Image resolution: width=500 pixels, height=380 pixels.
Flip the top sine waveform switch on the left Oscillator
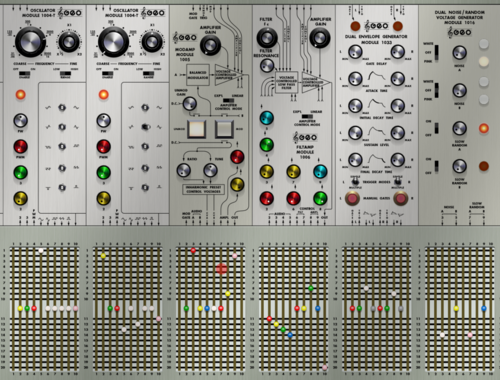[x=62, y=107]
